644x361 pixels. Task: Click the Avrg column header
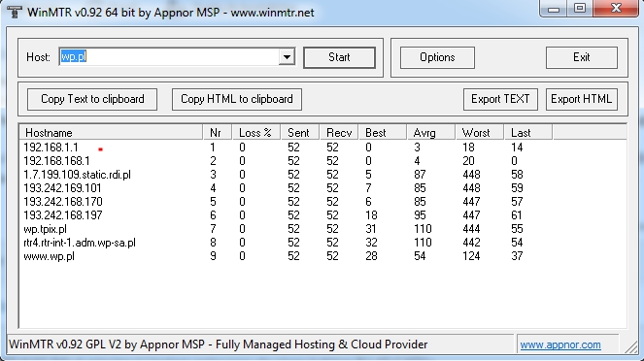(x=431, y=133)
